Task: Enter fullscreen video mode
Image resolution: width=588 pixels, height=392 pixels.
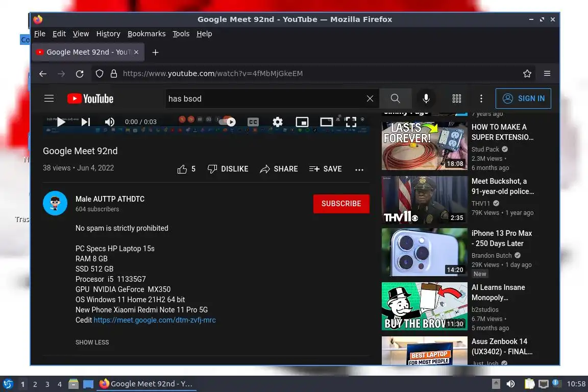Action: [351, 122]
